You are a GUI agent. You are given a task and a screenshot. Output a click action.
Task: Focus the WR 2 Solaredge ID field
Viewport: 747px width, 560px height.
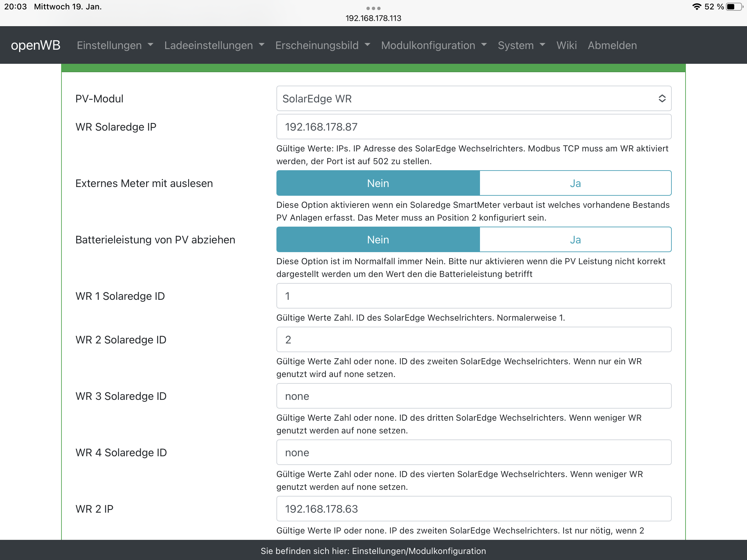point(474,339)
